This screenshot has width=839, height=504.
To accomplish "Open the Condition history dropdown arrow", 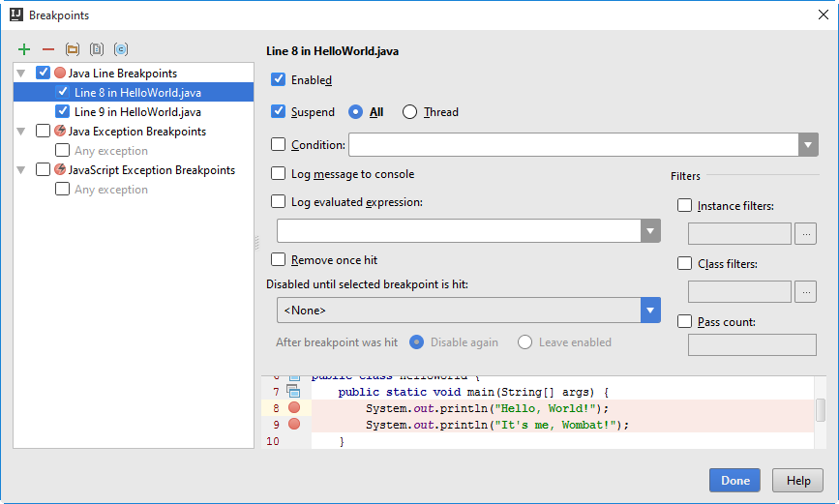I will [x=808, y=145].
